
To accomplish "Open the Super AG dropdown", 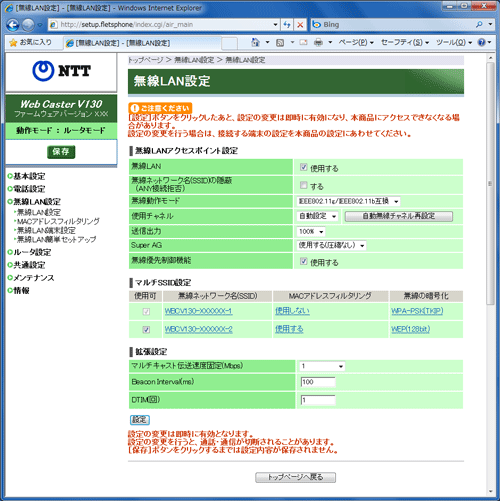I will point(332,246).
